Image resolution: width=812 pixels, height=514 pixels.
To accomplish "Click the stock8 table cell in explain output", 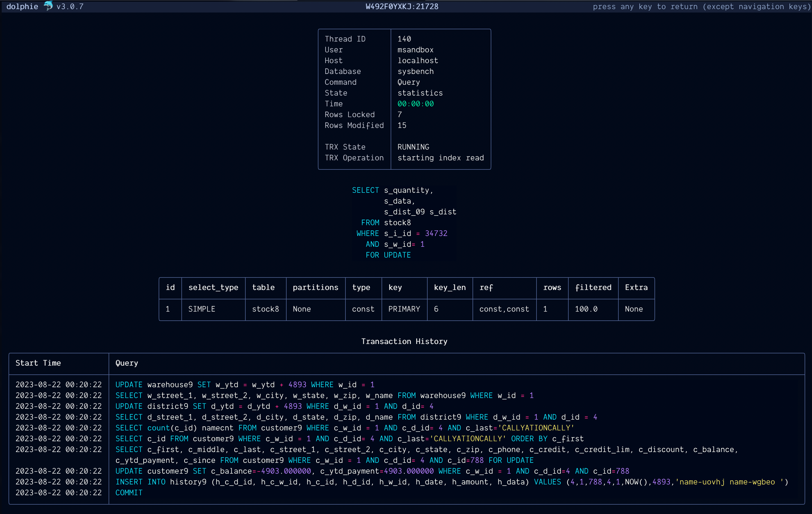I will [x=265, y=309].
